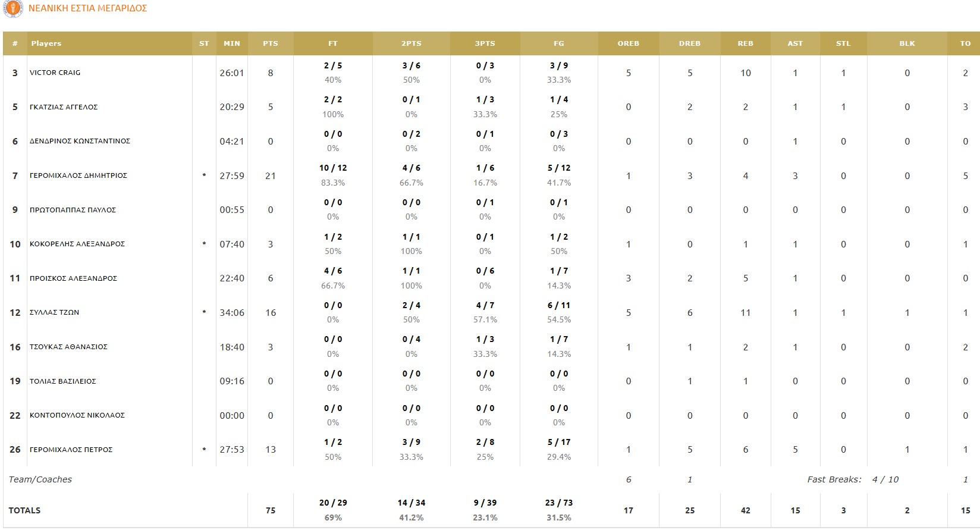Click the FG column header
The image size is (980, 530).
pos(559,43)
